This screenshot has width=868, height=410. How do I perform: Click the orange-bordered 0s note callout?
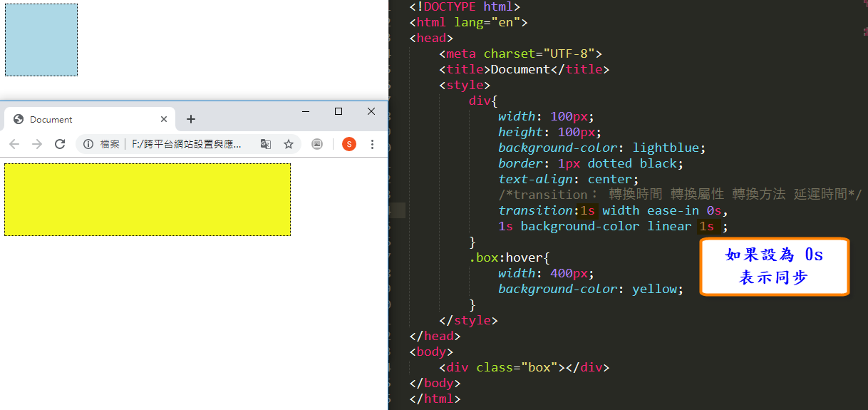point(775,267)
